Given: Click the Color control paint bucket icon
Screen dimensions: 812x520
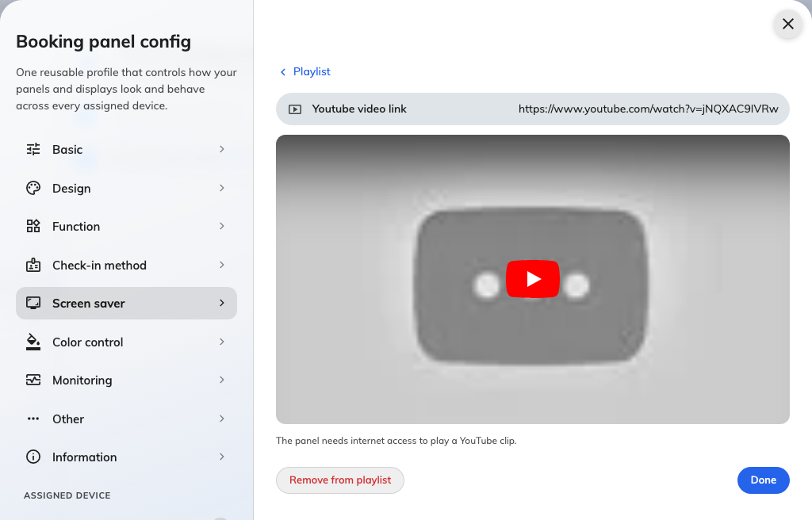Looking at the screenshot, I should coord(33,342).
